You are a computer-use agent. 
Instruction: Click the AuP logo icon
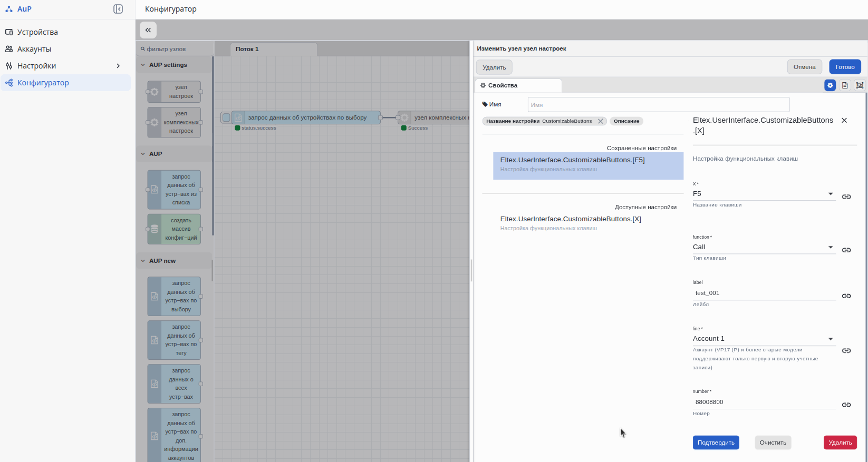coord(9,9)
